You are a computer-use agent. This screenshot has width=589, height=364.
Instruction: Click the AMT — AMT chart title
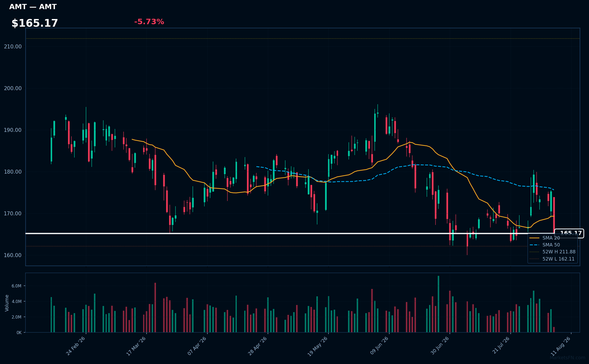pos(33,7)
